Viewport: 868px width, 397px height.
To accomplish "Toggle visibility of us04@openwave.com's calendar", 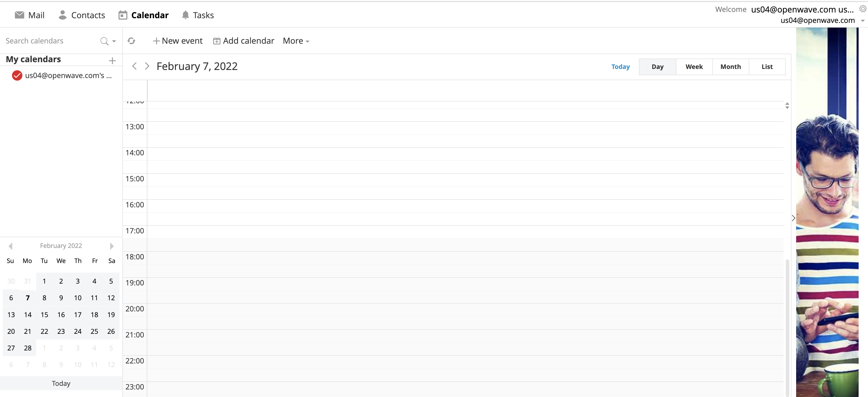I will 16,75.
